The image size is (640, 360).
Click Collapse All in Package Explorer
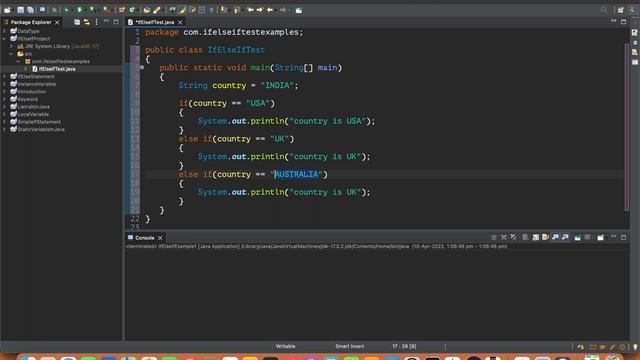(77, 22)
